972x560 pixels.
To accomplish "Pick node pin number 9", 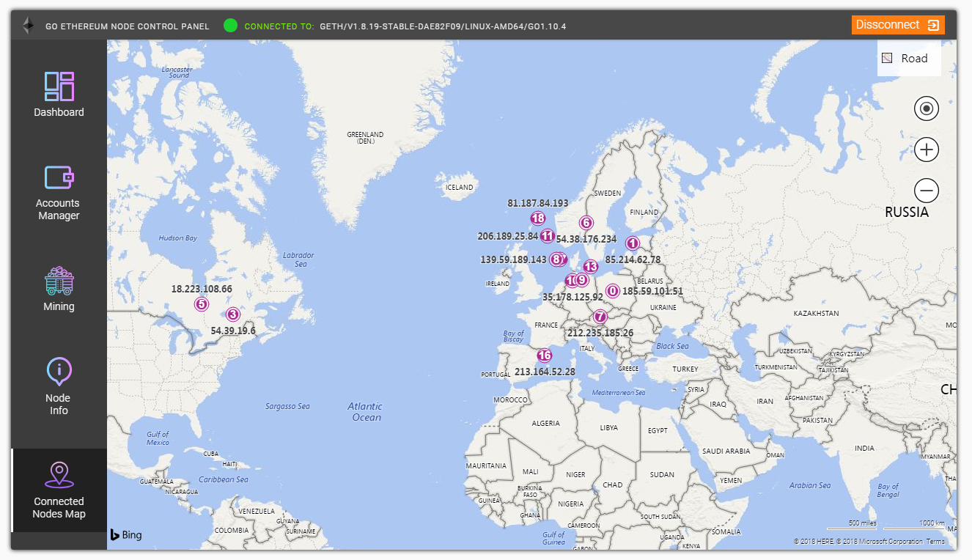I will 582,279.
